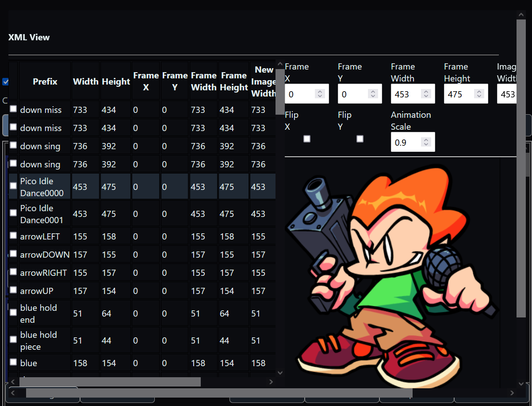Click the Height column header
The height and width of the screenshot is (406, 532).
coord(116,81)
